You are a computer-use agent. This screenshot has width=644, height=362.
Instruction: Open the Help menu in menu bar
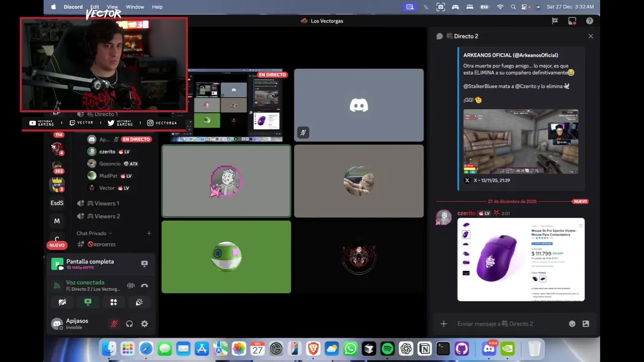pyautogui.click(x=157, y=7)
